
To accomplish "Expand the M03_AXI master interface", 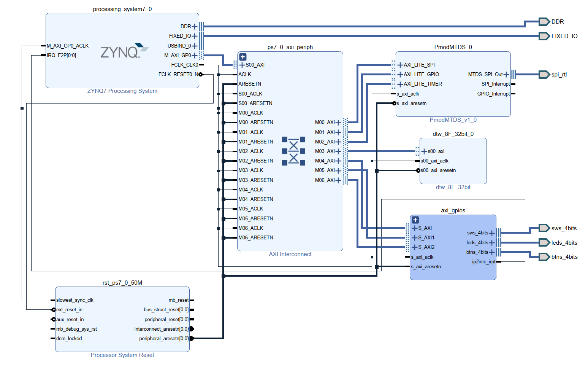I will coord(338,151).
